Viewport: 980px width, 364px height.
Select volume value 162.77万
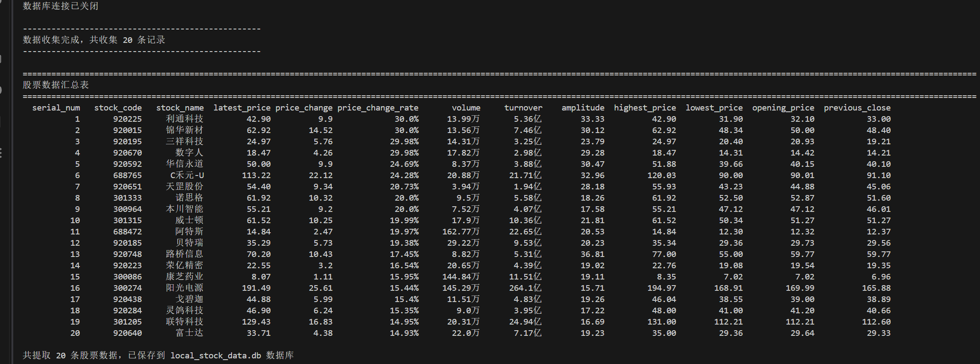(461, 231)
